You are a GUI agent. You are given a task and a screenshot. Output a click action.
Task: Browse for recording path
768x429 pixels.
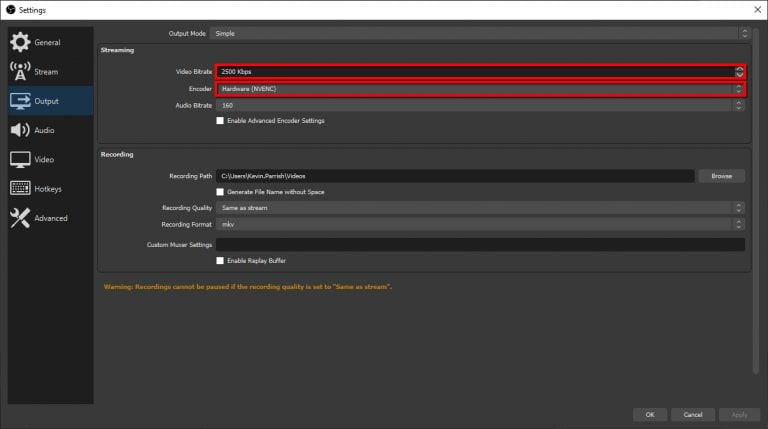[x=721, y=176]
